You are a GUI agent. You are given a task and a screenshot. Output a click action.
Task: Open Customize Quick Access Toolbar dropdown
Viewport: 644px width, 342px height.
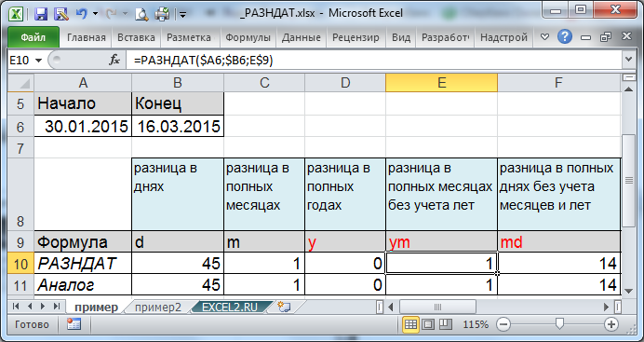[182, 15]
